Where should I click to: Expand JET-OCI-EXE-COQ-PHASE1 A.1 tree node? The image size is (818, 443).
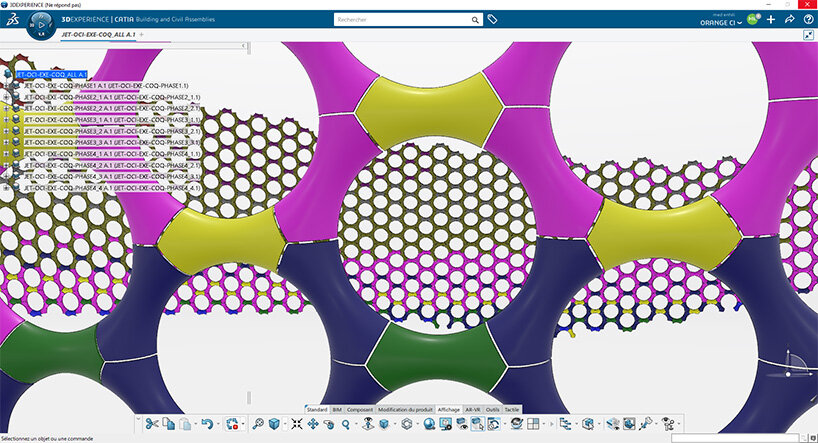pyautogui.click(x=7, y=86)
